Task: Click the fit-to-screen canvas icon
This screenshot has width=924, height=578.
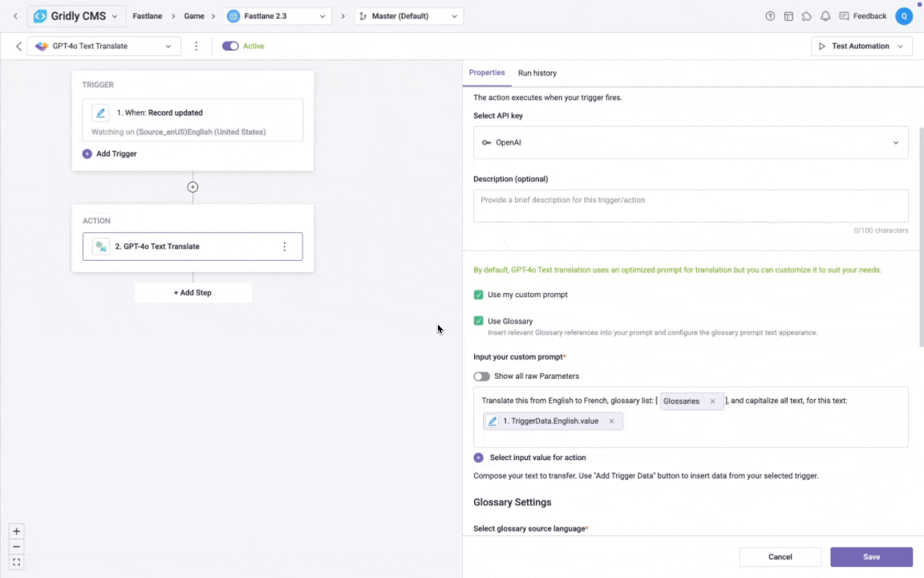Action: point(17,562)
